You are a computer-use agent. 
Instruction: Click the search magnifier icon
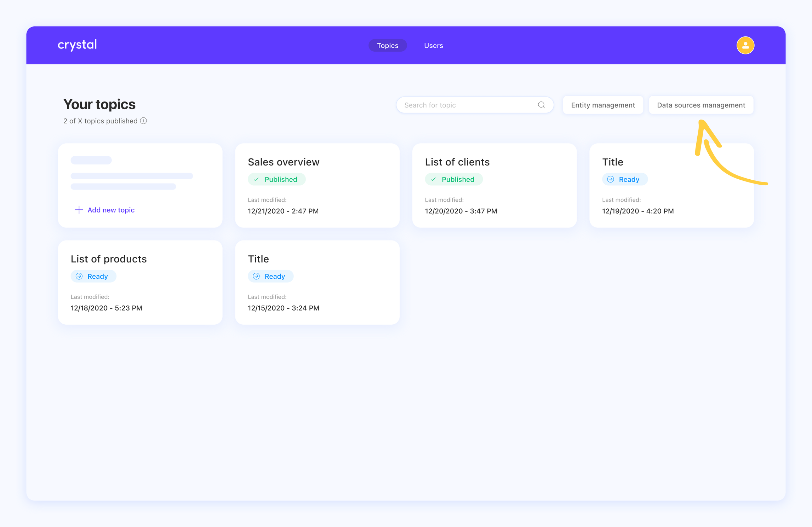click(x=541, y=105)
